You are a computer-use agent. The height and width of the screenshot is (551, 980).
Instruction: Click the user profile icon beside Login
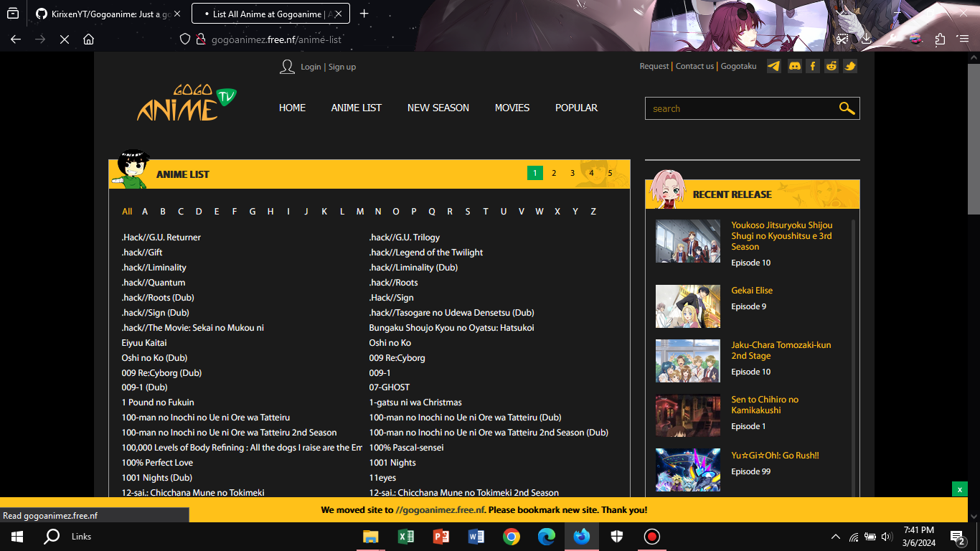pyautogui.click(x=287, y=67)
